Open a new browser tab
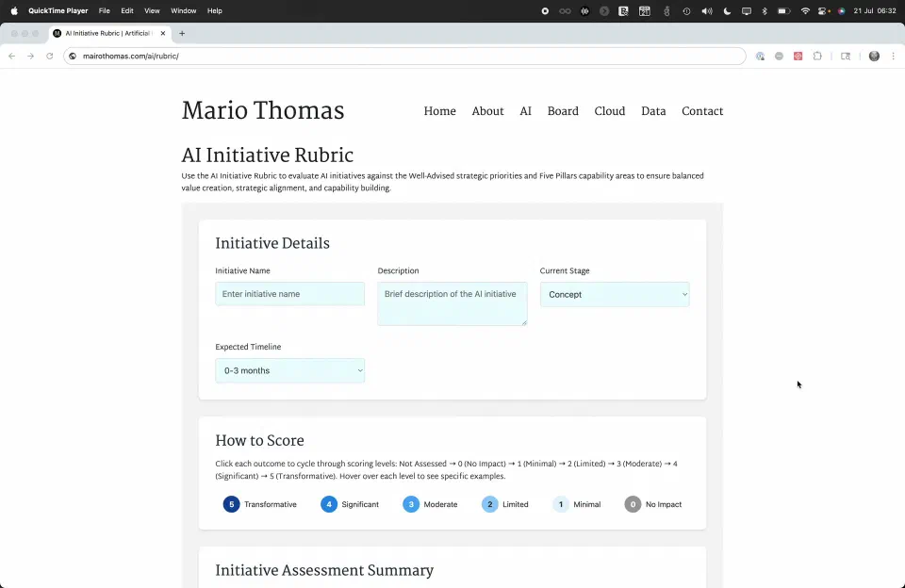 182,34
